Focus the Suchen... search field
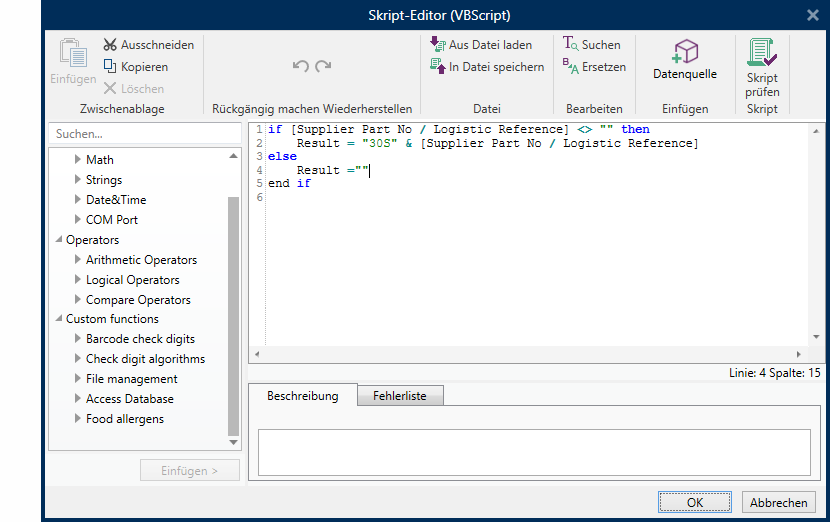Image resolution: width=830 pixels, height=522 pixels. 145,133
